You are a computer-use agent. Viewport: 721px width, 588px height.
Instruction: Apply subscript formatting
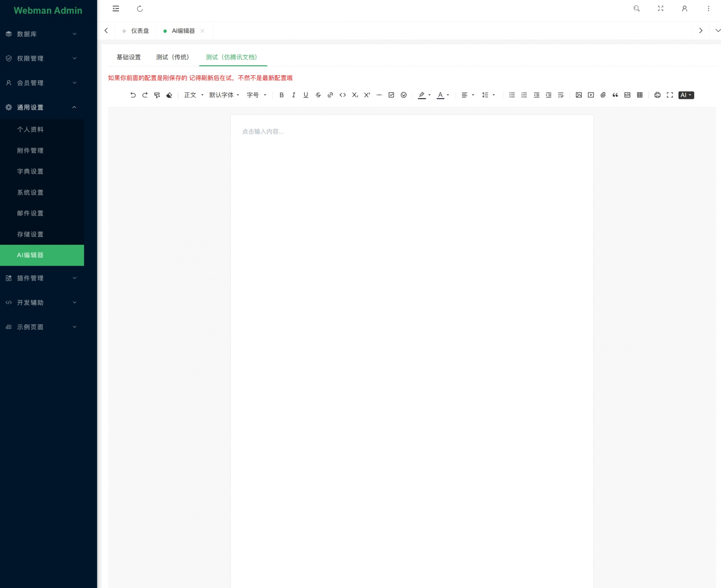[x=355, y=95]
